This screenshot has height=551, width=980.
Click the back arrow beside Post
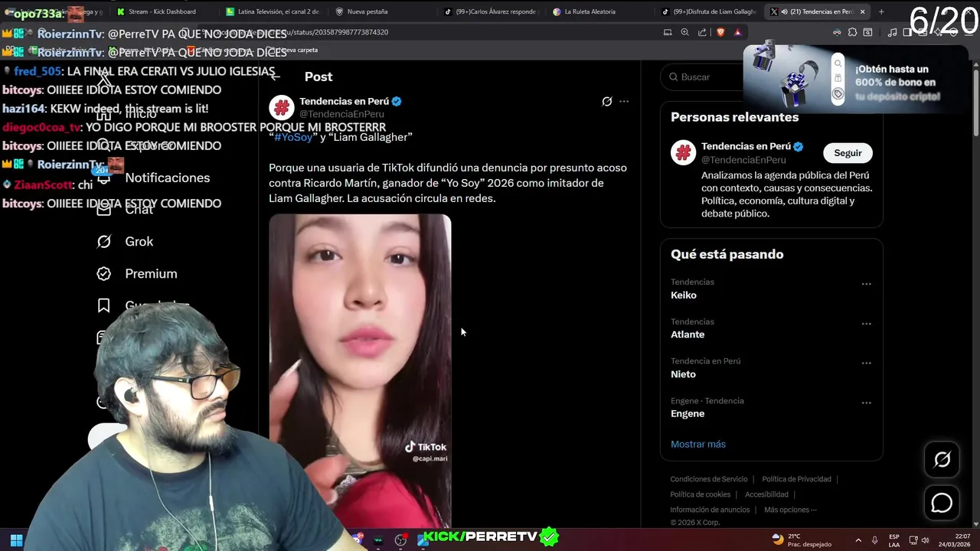276,77
